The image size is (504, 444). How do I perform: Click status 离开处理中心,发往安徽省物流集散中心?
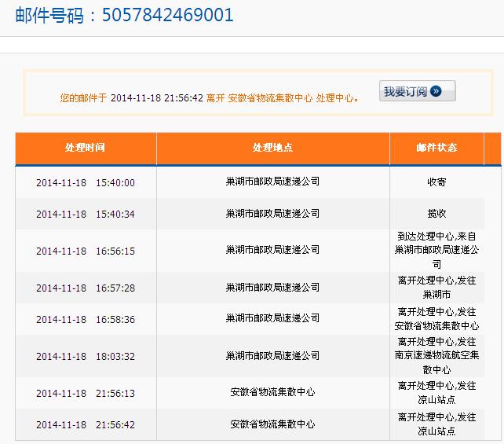coord(436,319)
